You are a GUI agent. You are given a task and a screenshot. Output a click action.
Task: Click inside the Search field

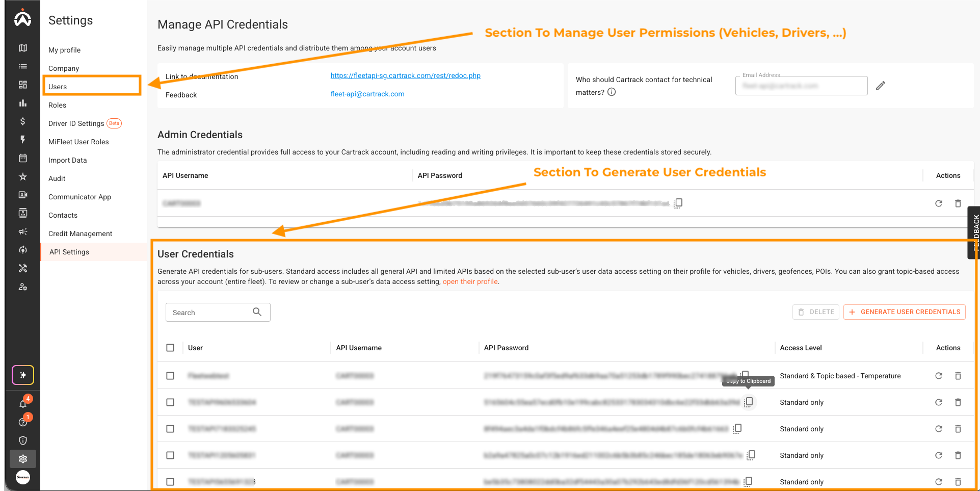pyautogui.click(x=214, y=312)
